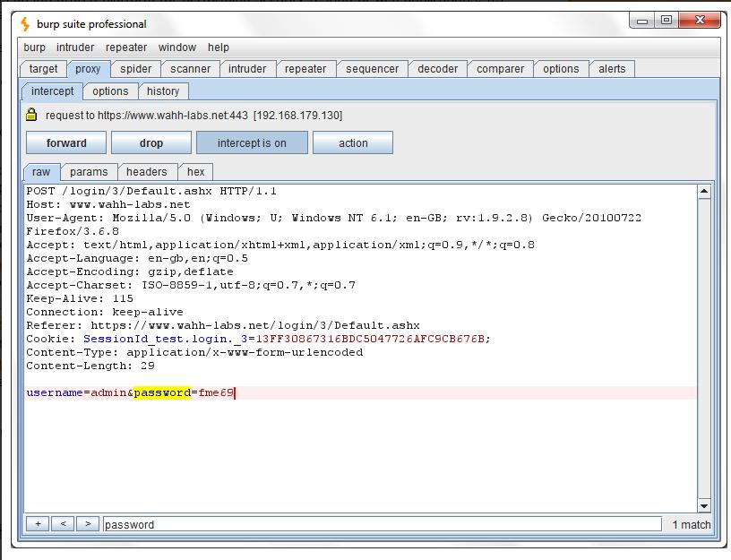Open the proxy options sub-tab beside intercept
The image size is (731, 560).
110,91
